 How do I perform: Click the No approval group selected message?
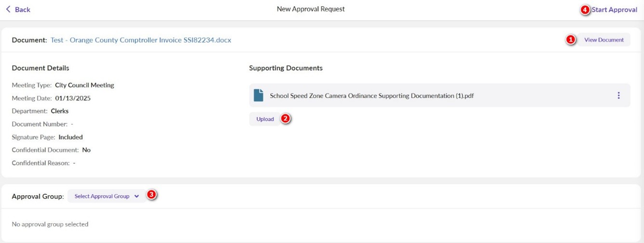(x=50, y=224)
